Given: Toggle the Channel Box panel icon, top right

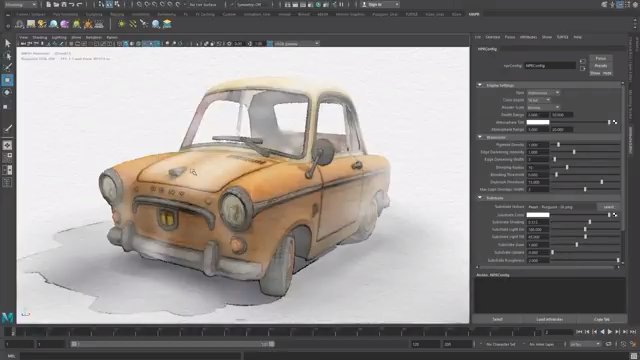Looking at the screenshot, I should point(635,4).
